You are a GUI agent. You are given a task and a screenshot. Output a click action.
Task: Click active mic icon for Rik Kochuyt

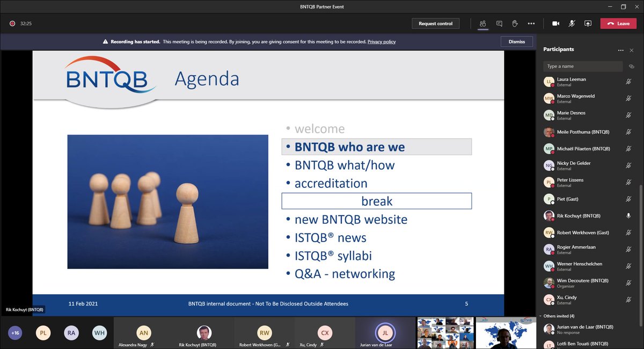coord(628,216)
